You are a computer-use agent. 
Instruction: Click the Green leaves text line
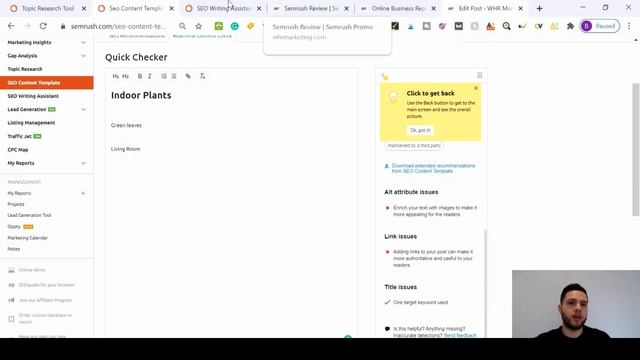click(126, 125)
